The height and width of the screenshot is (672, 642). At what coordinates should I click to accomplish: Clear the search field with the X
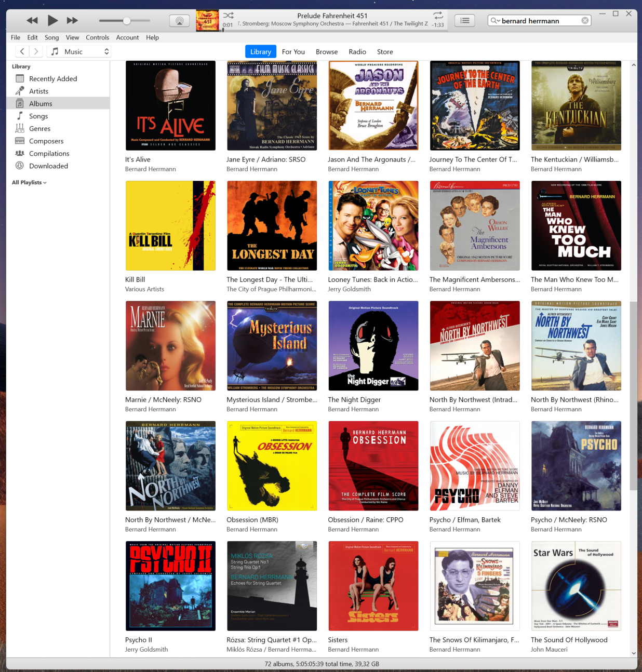coord(585,20)
